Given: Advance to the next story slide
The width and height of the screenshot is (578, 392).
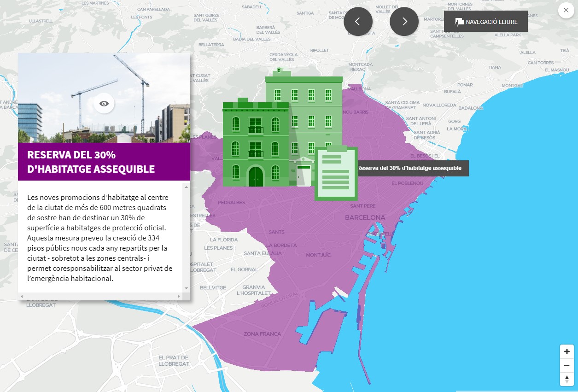Looking at the screenshot, I should [404, 22].
